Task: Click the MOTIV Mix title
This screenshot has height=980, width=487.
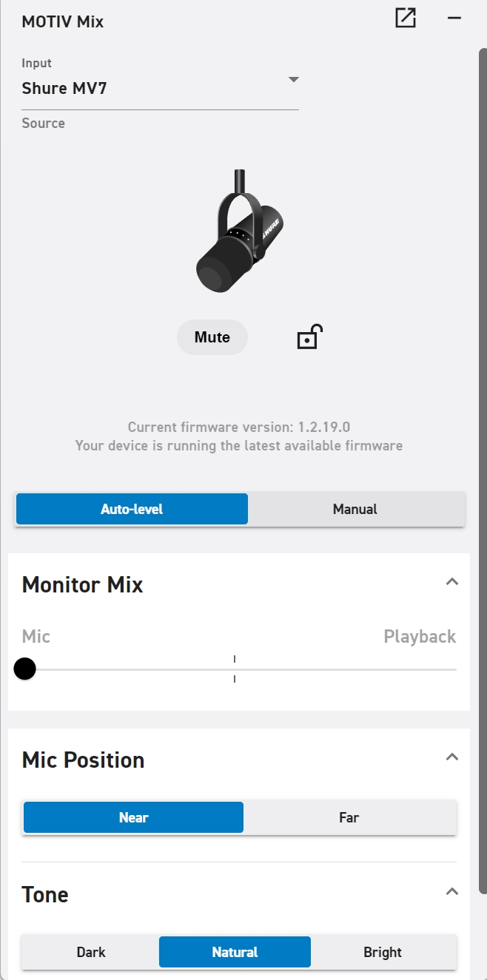Action: click(x=63, y=21)
